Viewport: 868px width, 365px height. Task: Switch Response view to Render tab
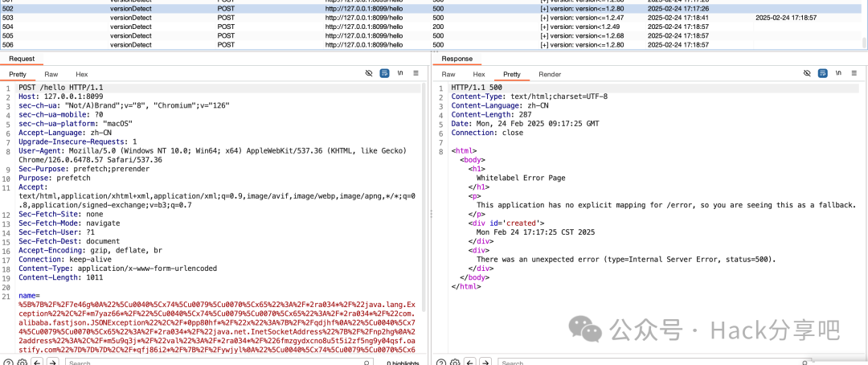[550, 74]
